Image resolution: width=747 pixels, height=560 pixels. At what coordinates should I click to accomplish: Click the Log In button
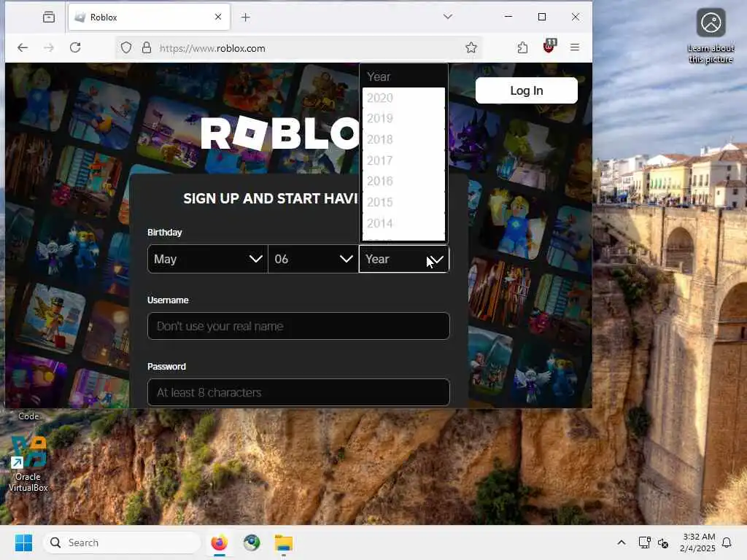pyautogui.click(x=527, y=90)
